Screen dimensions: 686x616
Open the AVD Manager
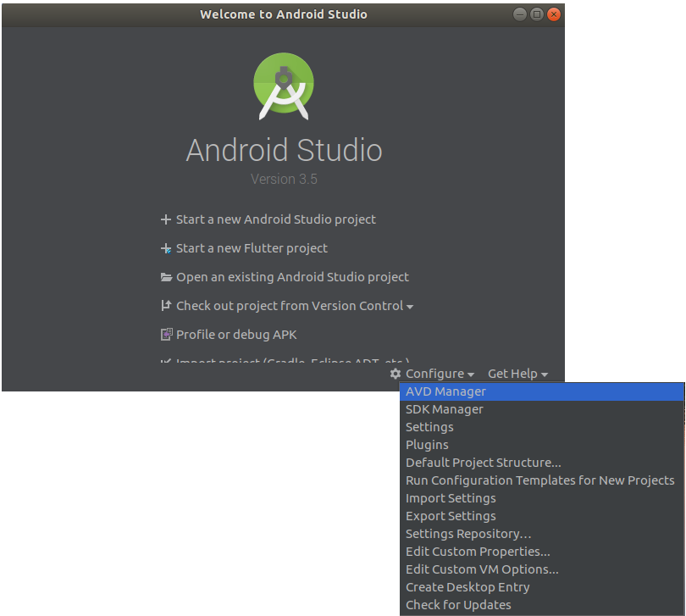point(445,391)
